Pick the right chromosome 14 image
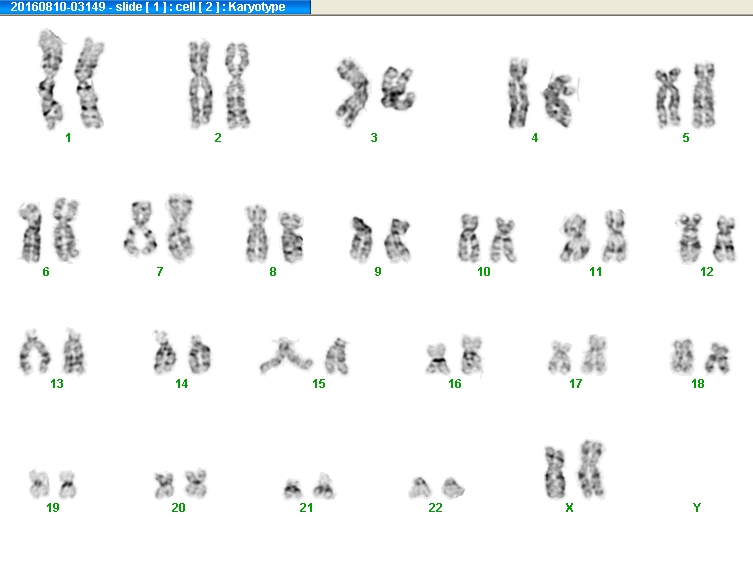 (x=199, y=355)
